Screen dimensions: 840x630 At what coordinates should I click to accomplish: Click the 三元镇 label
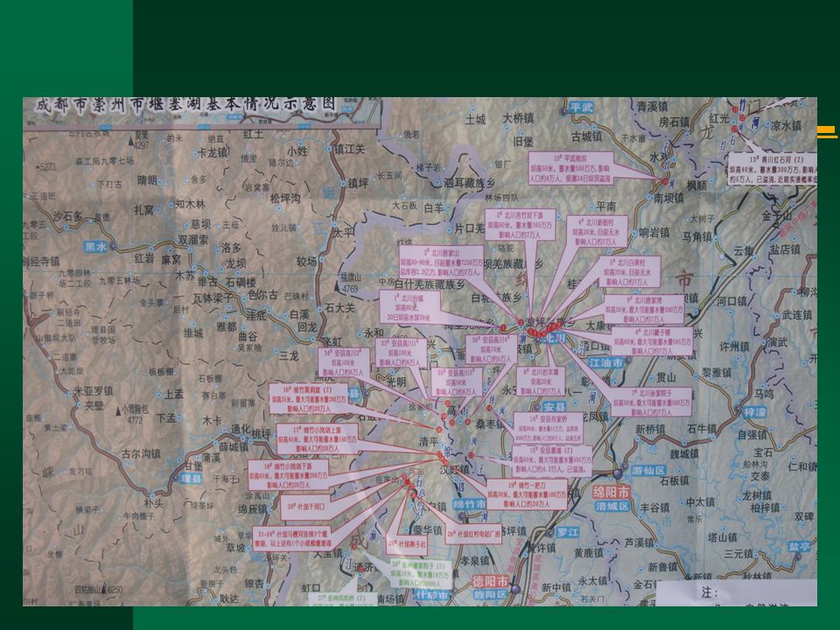(738, 553)
